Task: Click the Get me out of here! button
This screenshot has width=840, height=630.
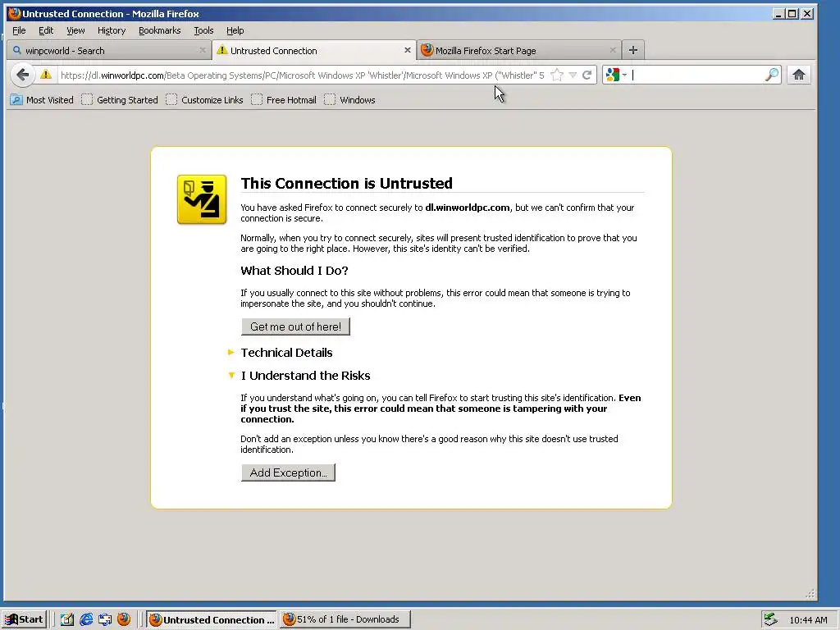Action: (x=295, y=326)
